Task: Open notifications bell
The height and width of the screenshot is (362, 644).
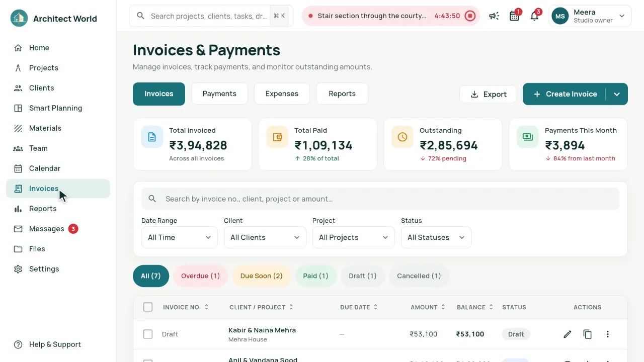Action: pyautogui.click(x=534, y=16)
